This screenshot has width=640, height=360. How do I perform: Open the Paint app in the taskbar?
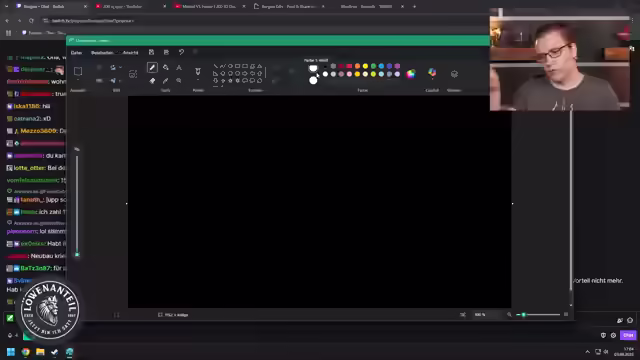[69, 352]
